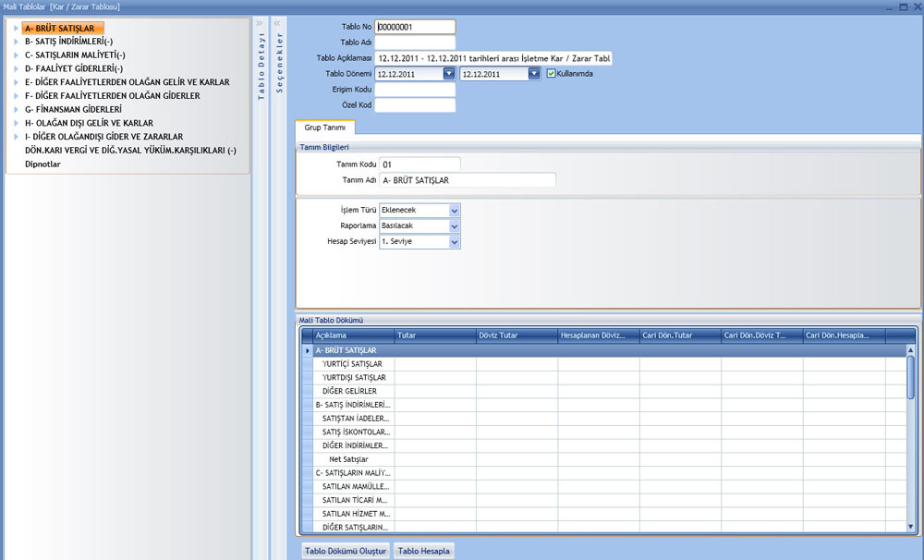Toggle the Kullanımda checkbox

pyautogui.click(x=551, y=74)
